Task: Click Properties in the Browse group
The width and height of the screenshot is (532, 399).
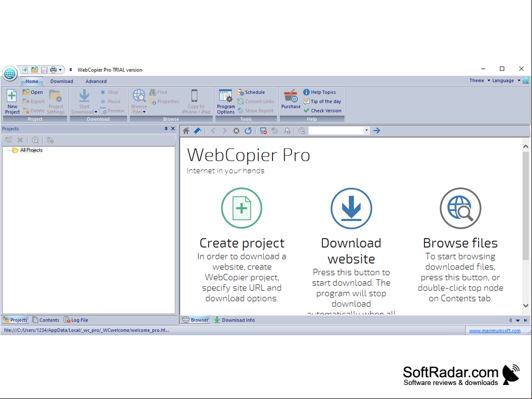Action: point(164,101)
